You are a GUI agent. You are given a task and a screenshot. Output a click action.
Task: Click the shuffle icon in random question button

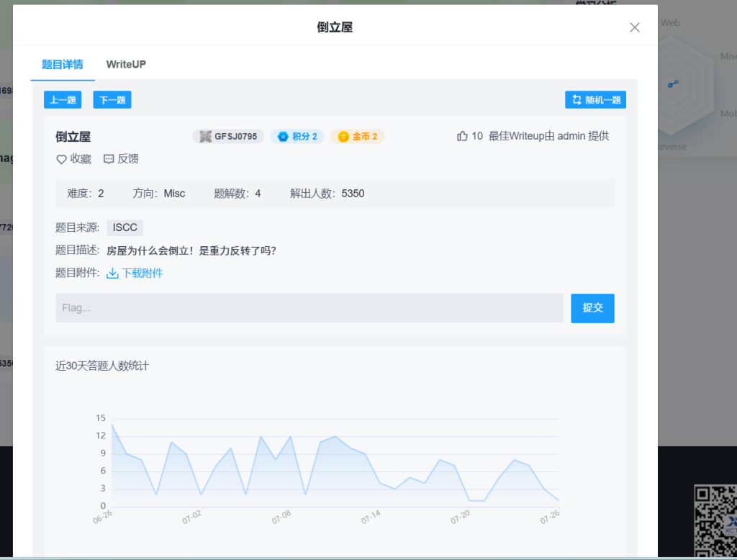pos(577,100)
